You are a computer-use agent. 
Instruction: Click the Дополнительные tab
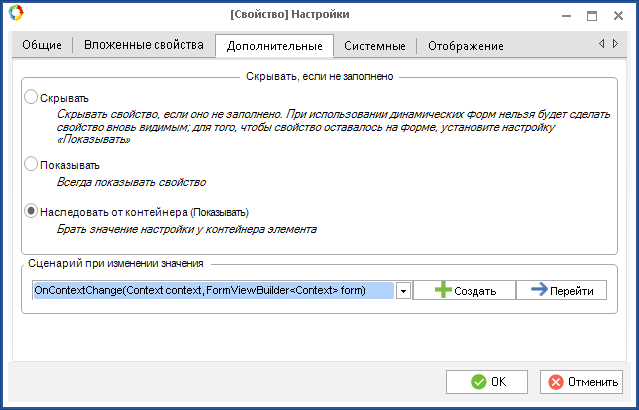pos(275,46)
